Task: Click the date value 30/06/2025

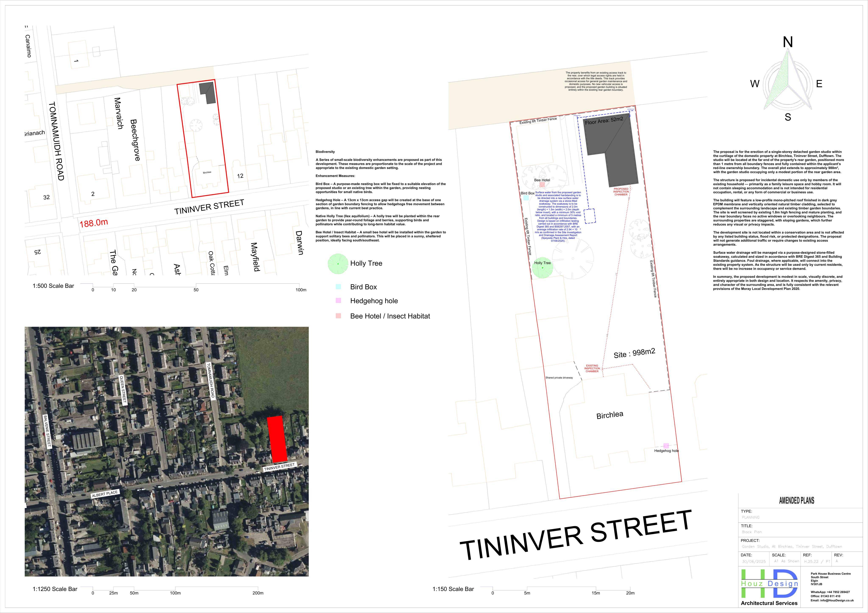Action: coord(753,562)
